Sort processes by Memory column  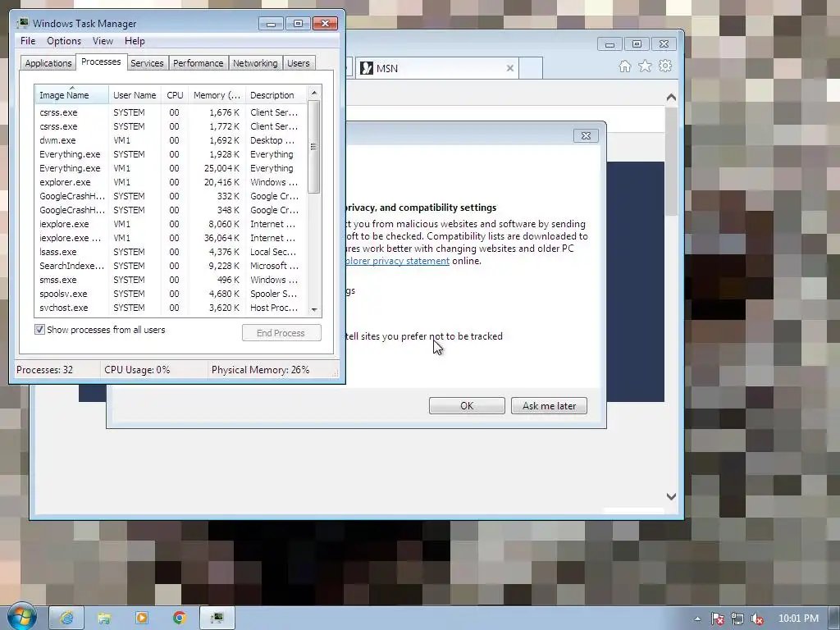coord(217,95)
